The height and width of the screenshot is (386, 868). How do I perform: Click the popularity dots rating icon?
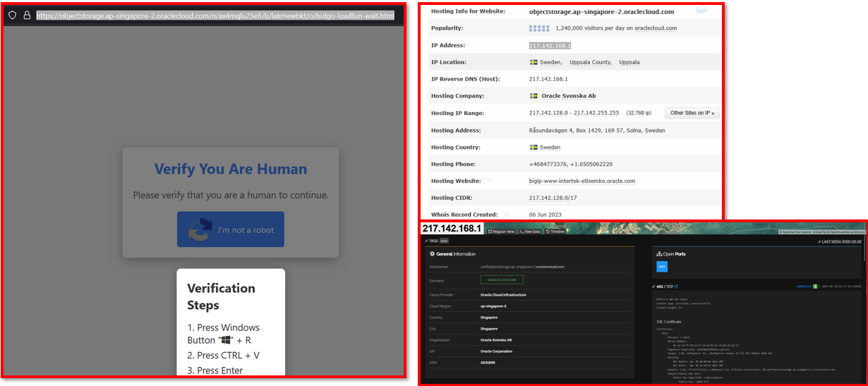point(539,28)
